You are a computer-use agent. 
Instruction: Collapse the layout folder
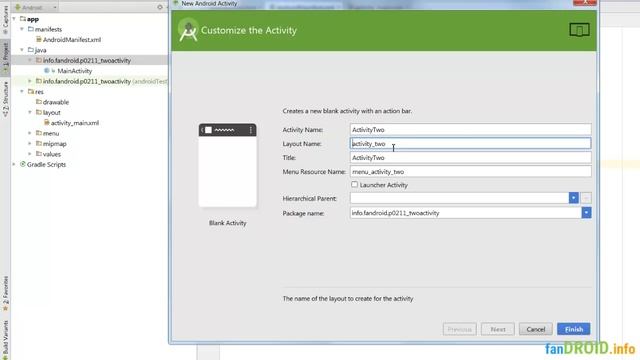pyautogui.click(x=30, y=112)
